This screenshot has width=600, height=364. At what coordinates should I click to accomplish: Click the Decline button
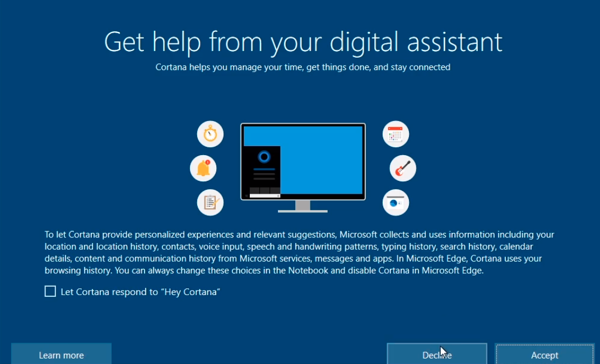pyautogui.click(x=437, y=354)
